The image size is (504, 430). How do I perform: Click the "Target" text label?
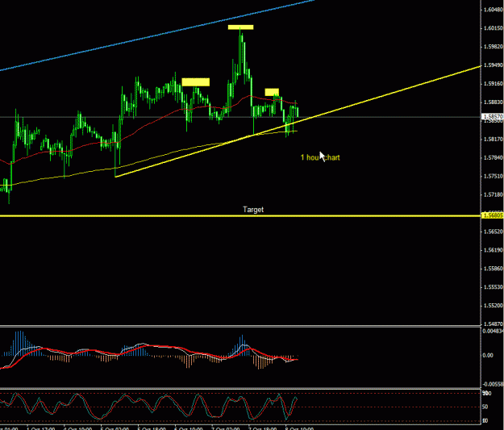253,210
